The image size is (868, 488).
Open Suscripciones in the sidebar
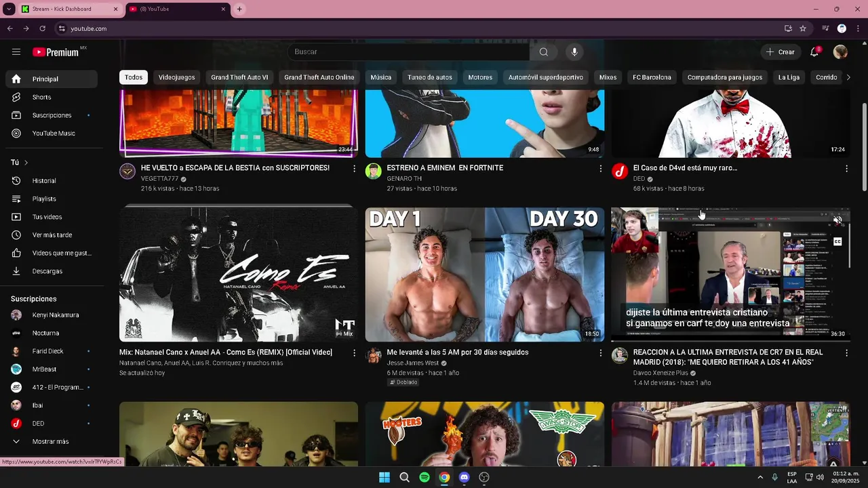tap(52, 115)
